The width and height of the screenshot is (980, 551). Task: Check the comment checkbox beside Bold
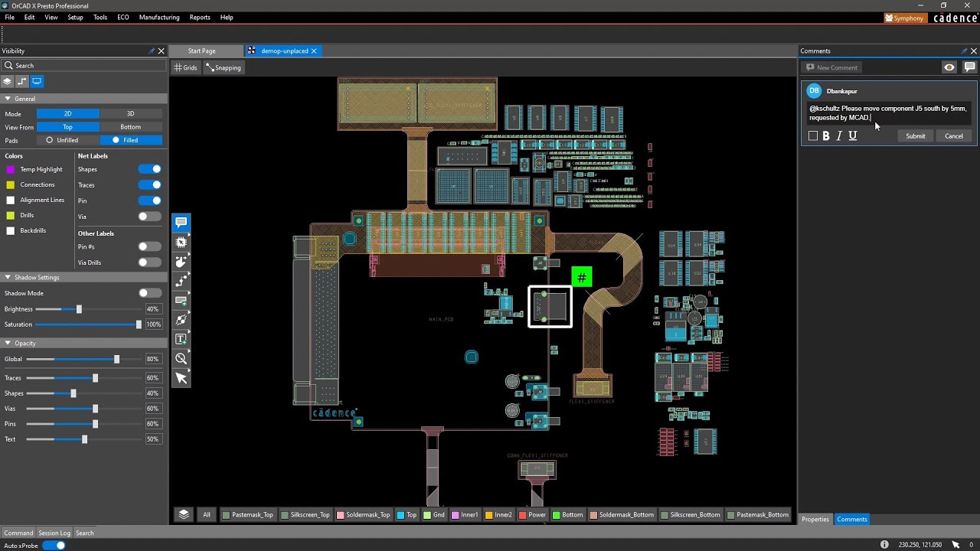coord(813,136)
